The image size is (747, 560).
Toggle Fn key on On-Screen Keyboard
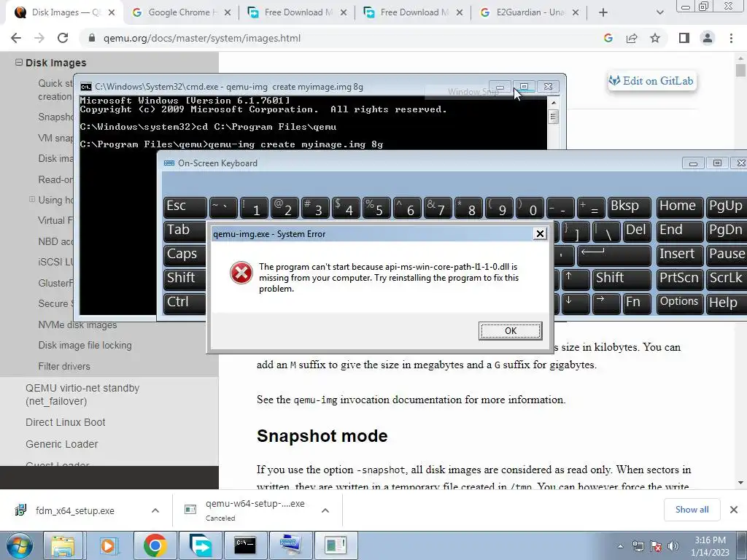[637, 303]
